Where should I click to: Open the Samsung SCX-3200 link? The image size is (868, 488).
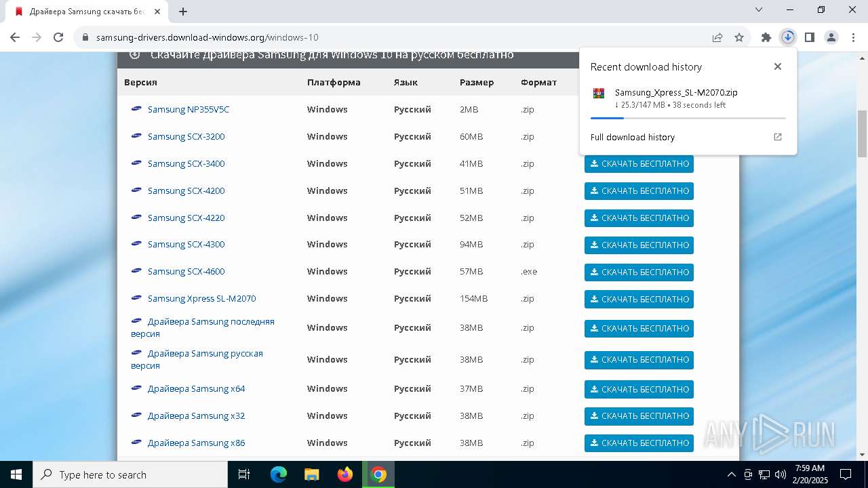coord(186,136)
